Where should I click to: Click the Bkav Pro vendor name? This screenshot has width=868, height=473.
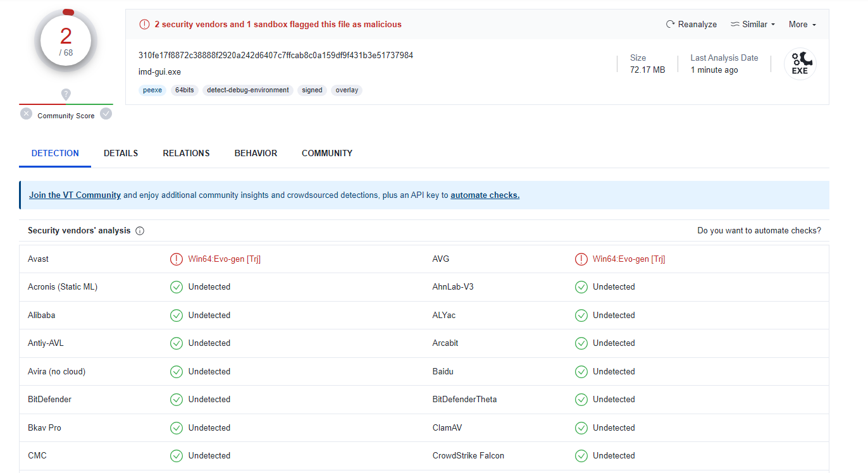[44, 428]
